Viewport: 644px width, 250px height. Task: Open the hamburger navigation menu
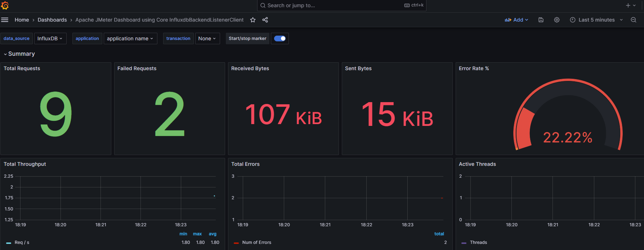pyautogui.click(x=5, y=20)
